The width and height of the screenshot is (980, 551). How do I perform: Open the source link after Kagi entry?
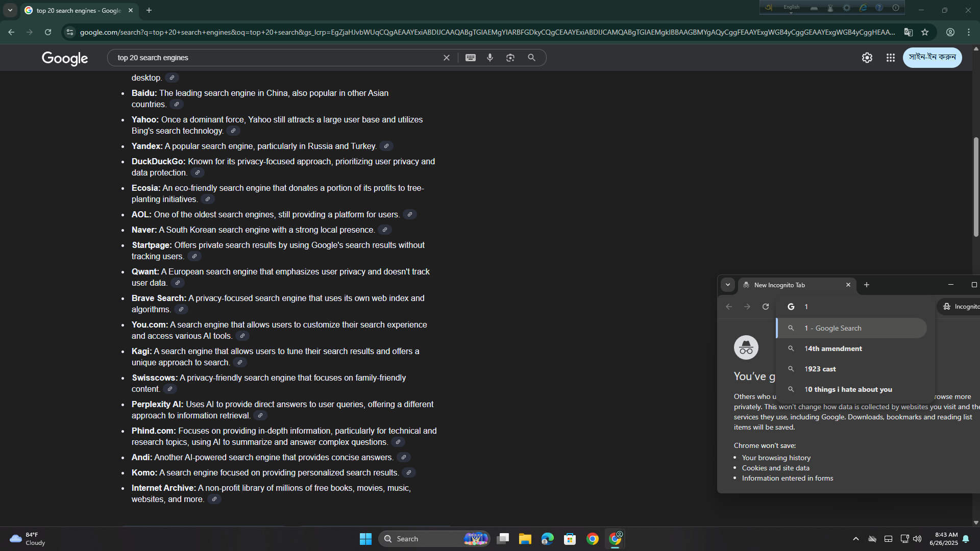point(240,362)
